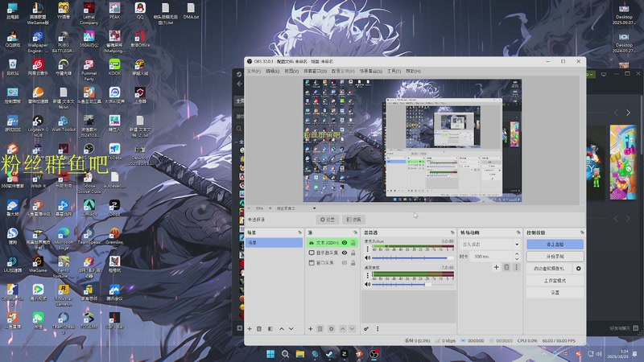
Task: Show the 窗口采集 source
Action: [x=345, y=263]
